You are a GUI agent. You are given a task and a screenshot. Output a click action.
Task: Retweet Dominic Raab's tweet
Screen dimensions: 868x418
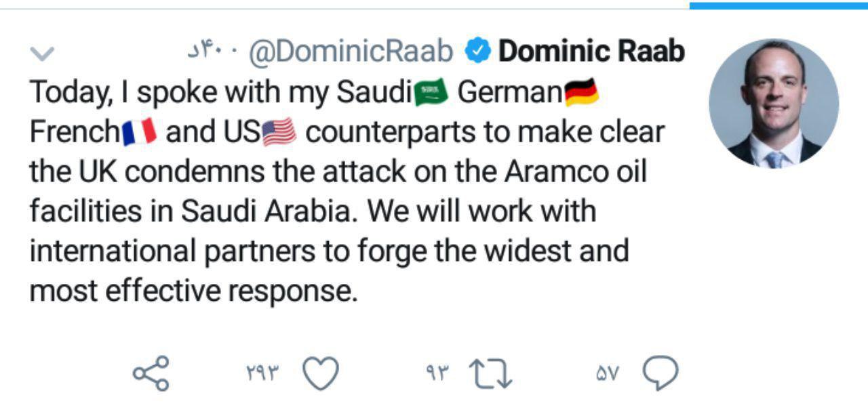(492, 375)
